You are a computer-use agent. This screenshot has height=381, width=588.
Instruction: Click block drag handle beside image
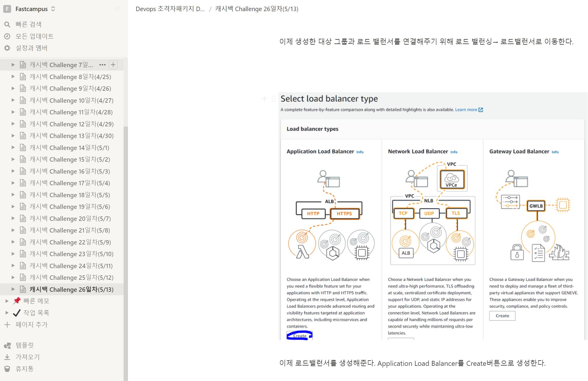click(x=273, y=99)
